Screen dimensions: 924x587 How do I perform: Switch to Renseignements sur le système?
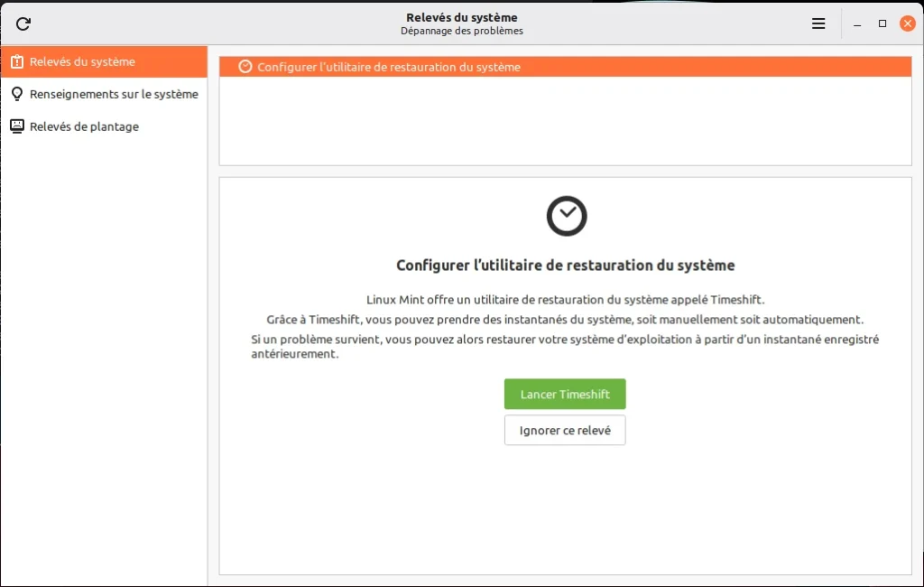(113, 94)
